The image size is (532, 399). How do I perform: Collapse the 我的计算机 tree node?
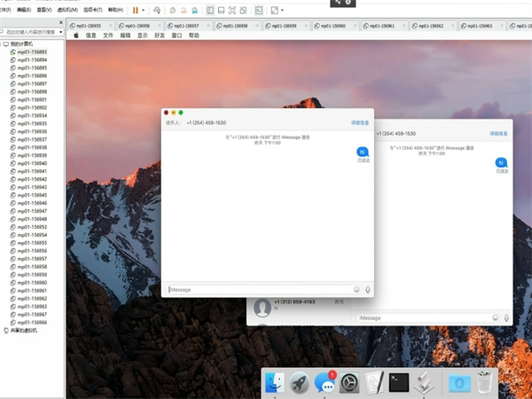coord(4,43)
